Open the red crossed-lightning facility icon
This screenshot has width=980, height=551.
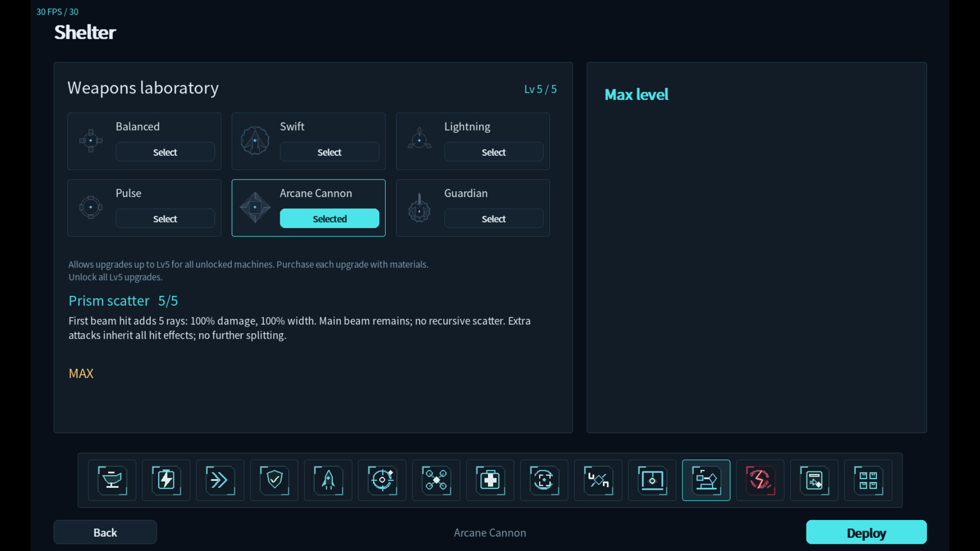[761, 480]
